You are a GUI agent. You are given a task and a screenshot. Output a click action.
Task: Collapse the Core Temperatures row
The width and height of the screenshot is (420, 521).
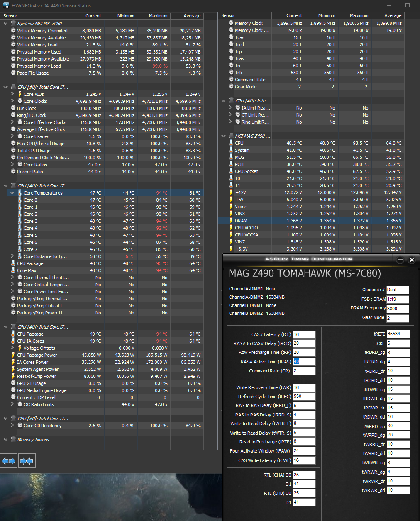12,193
